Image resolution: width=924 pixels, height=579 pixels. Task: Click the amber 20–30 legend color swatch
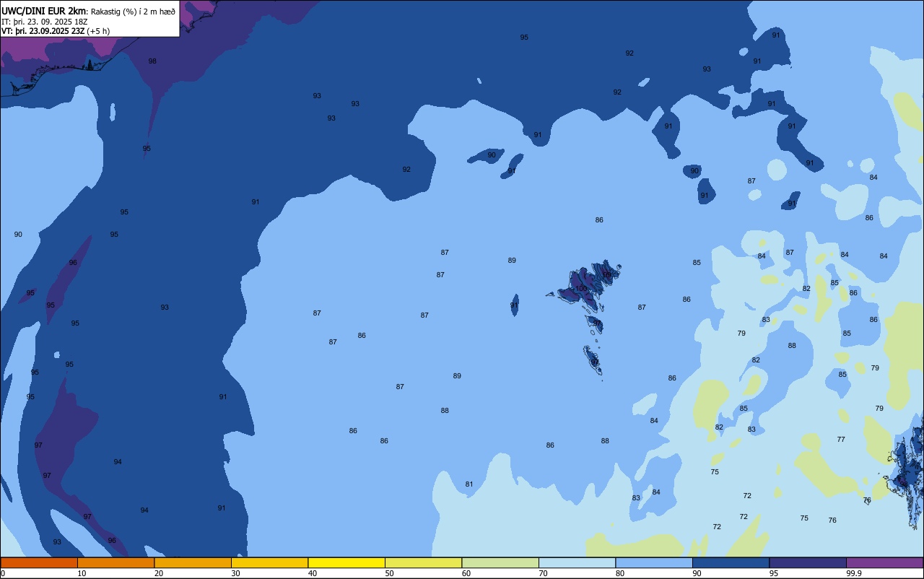point(193,562)
